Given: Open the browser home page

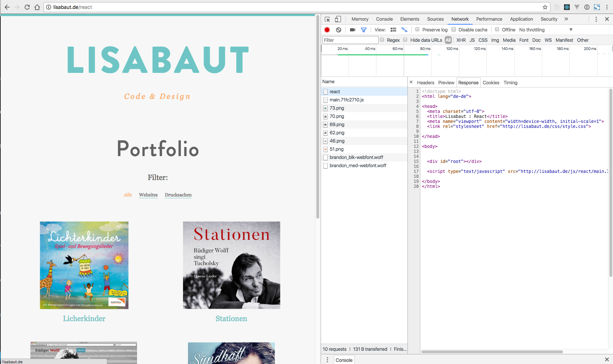Looking at the screenshot, I should click(37, 7).
